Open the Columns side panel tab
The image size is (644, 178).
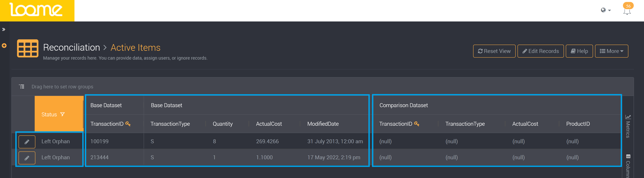628,165
